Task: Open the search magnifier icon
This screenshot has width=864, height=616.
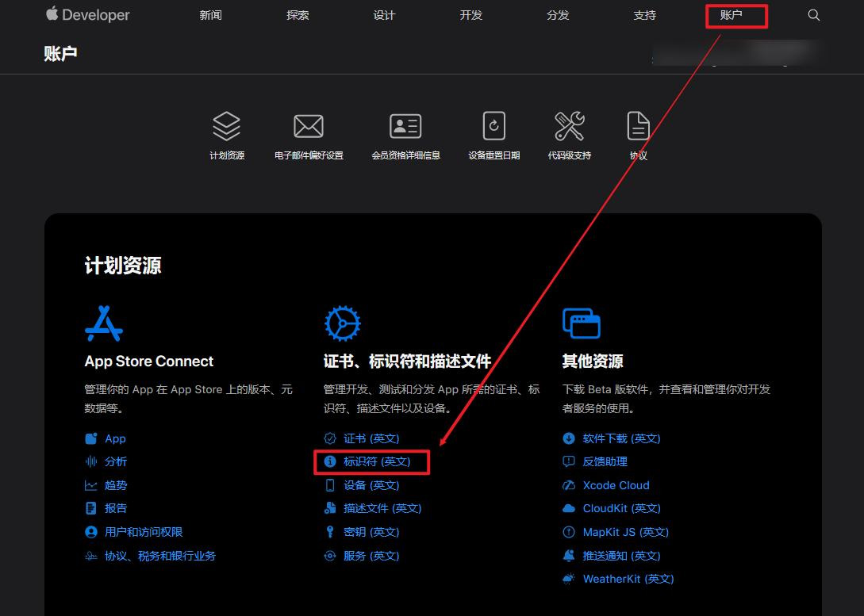Action: 813,15
